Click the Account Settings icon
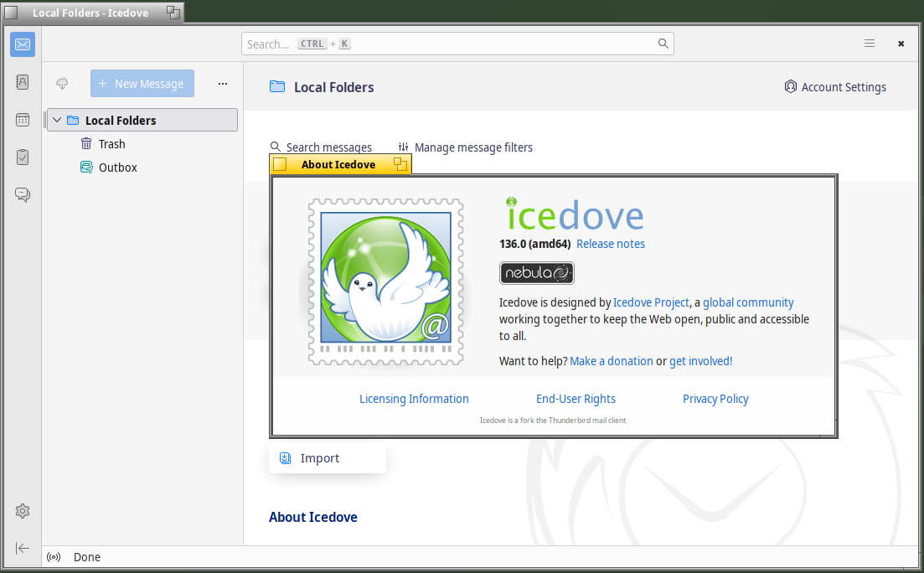 coord(790,86)
